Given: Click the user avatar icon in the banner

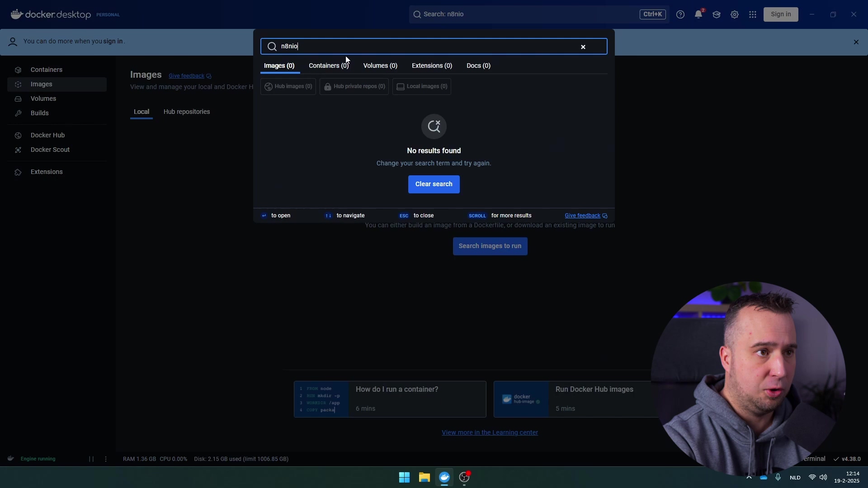Looking at the screenshot, I should pyautogui.click(x=13, y=42).
